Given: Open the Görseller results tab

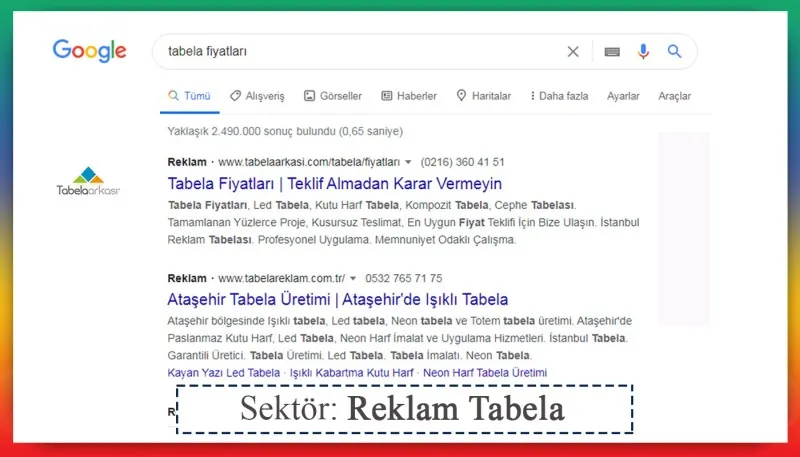Looking at the screenshot, I should click(333, 96).
